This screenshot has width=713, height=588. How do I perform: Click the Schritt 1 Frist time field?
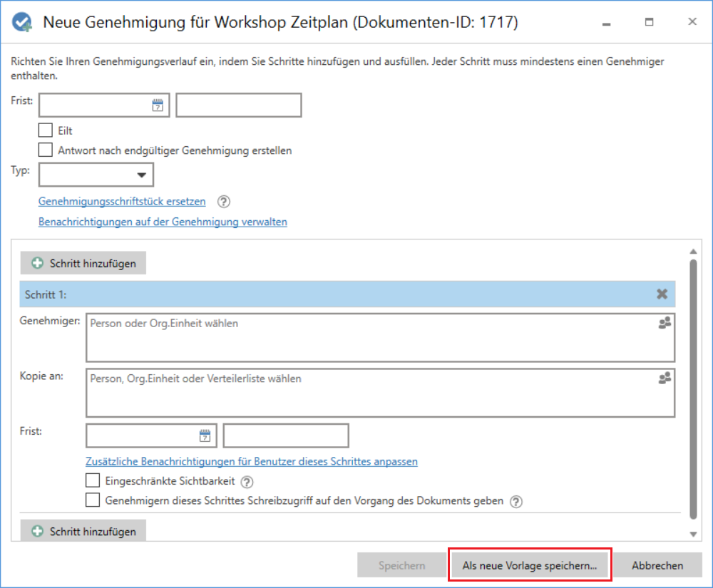click(286, 435)
